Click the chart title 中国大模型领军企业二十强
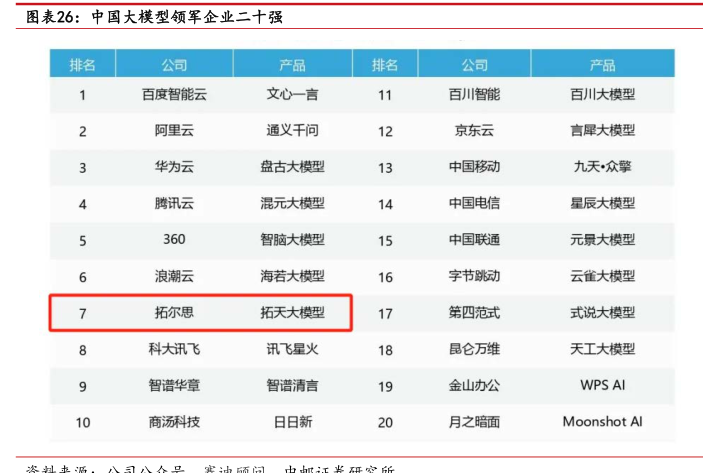The width and height of the screenshot is (703, 473). pyautogui.click(x=187, y=17)
